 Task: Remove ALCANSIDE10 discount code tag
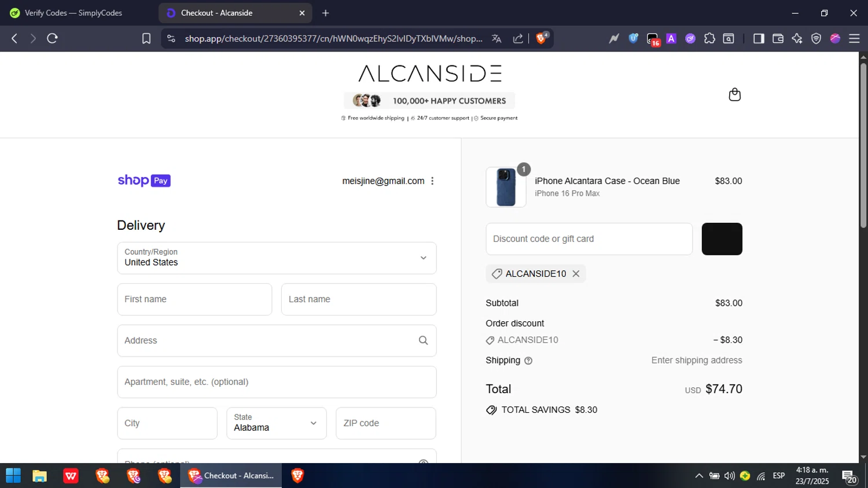tap(576, 274)
